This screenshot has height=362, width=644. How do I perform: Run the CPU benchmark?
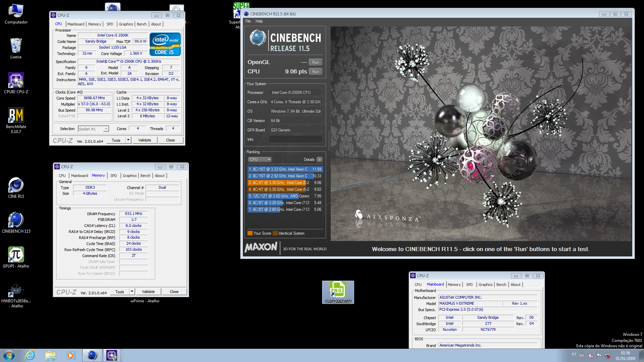[x=316, y=72]
